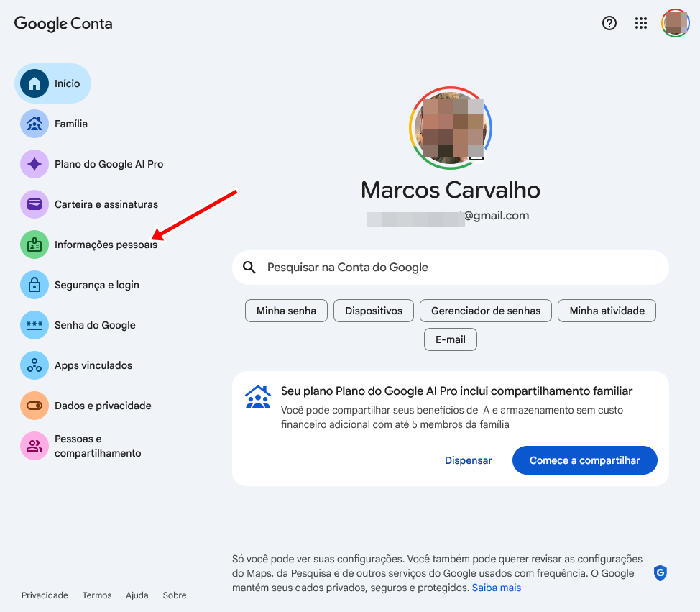Screen dimensions: 700x612
Task: Open the Família section label
Action: click(x=71, y=124)
